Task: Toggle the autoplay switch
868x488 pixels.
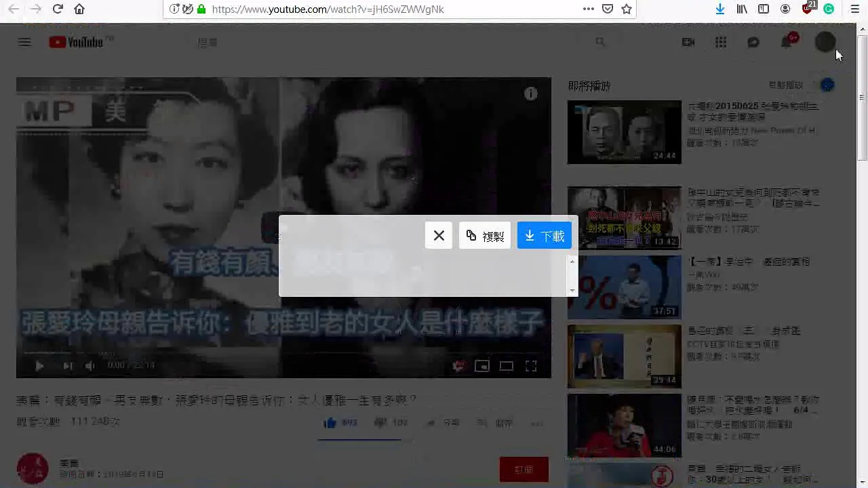Action: [825, 85]
